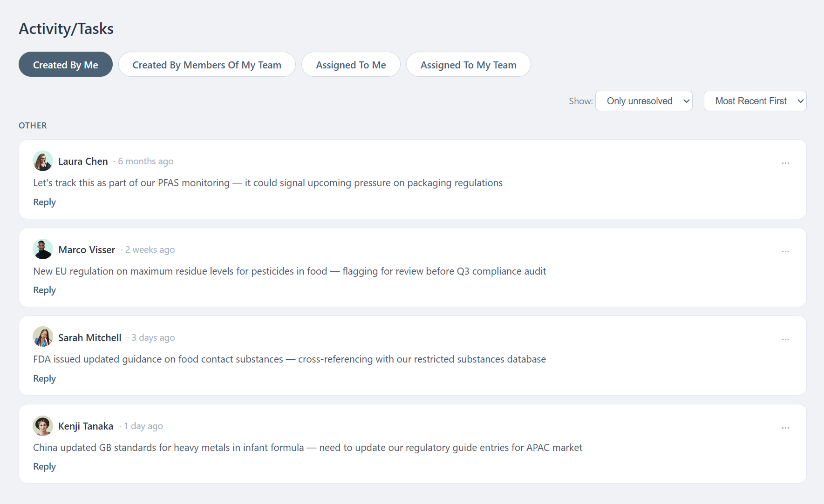Reply to Kenji Tanaka's GB standards comment
This screenshot has height=504, width=824.
[x=44, y=466]
